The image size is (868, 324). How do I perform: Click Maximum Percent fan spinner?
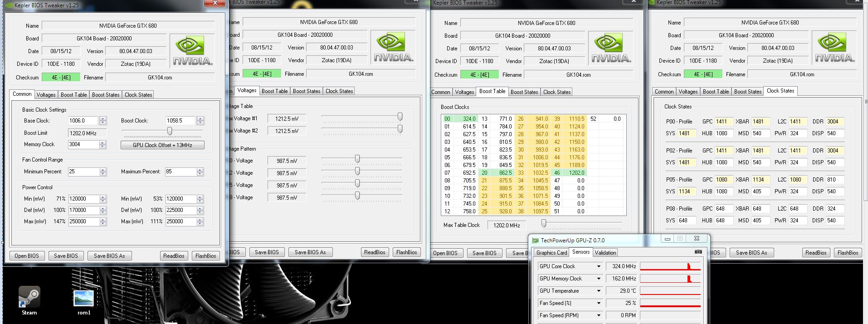click(x=200, y=172)
